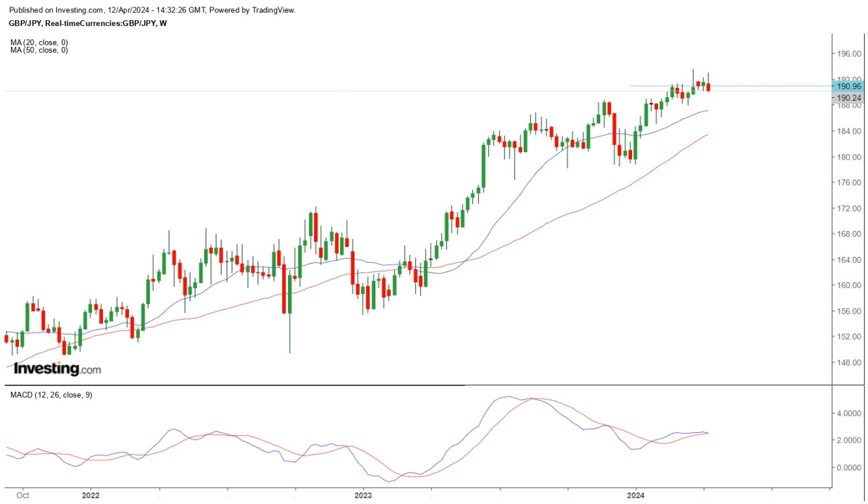Click the Oct label on time axis

[x=23, y=496]
